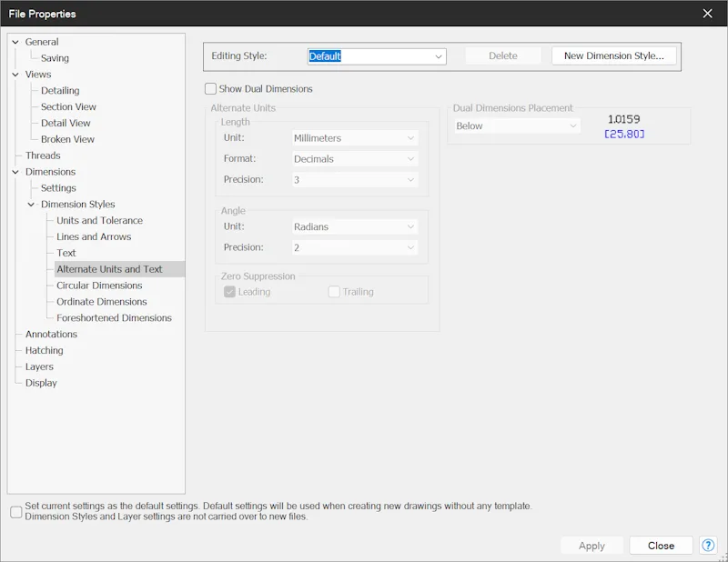Click the New Dimension Style button
The height and width of the screenshot is (562, 728).
point(613,55)
